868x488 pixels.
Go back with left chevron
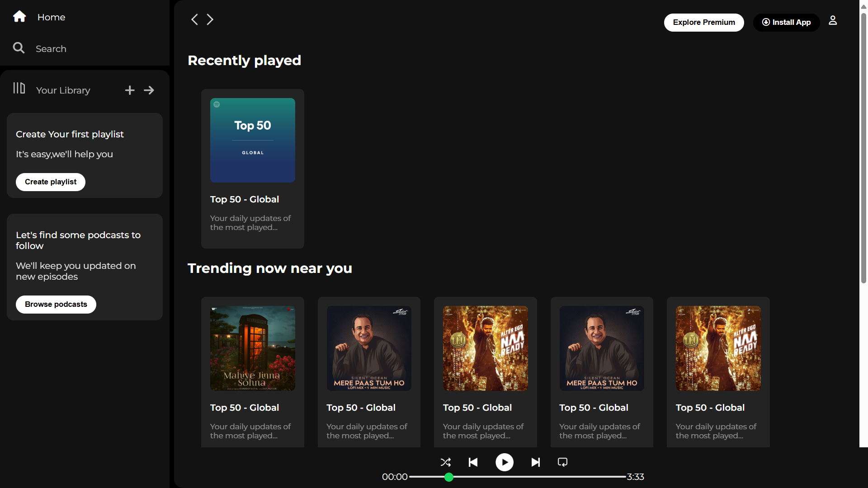tap(194, 19)
